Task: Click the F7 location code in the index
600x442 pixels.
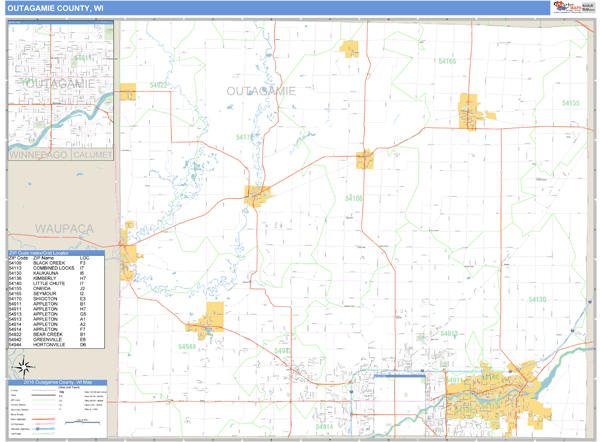Action: click(82, 329)
